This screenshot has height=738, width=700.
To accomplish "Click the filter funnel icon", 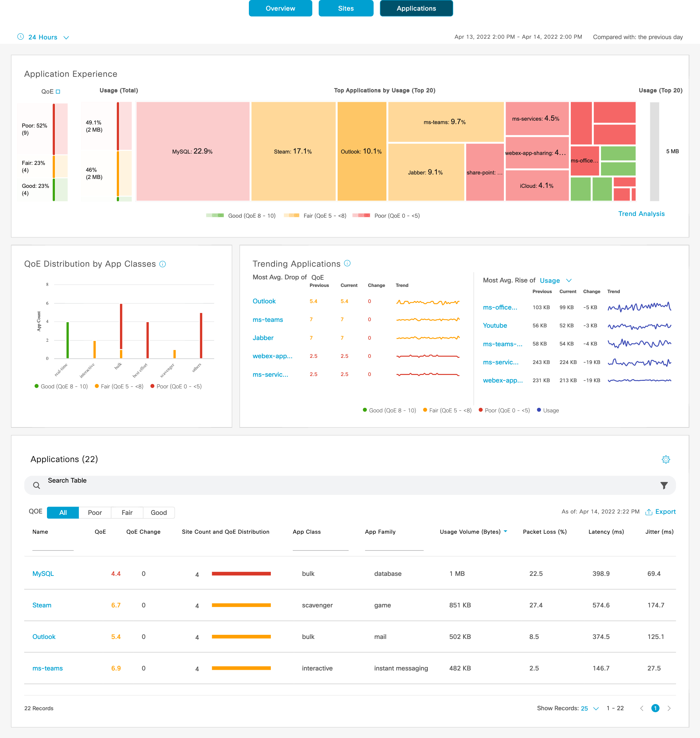I will 664,485.
